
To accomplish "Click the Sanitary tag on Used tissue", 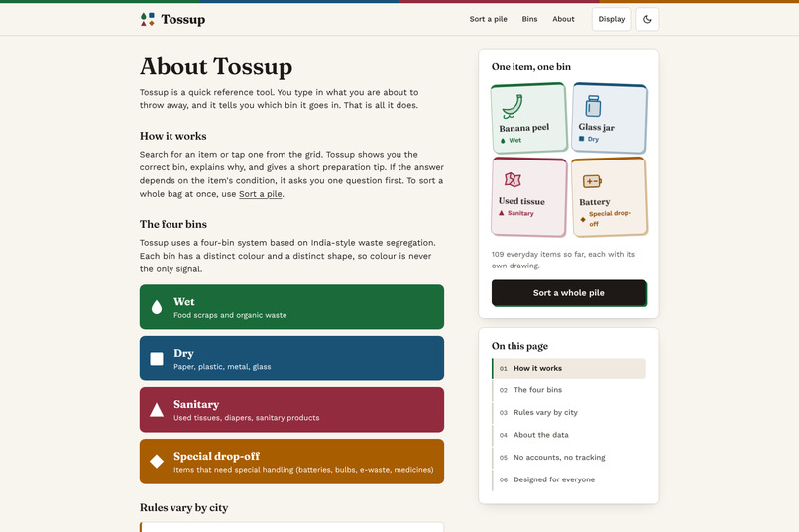I will 516,213.
